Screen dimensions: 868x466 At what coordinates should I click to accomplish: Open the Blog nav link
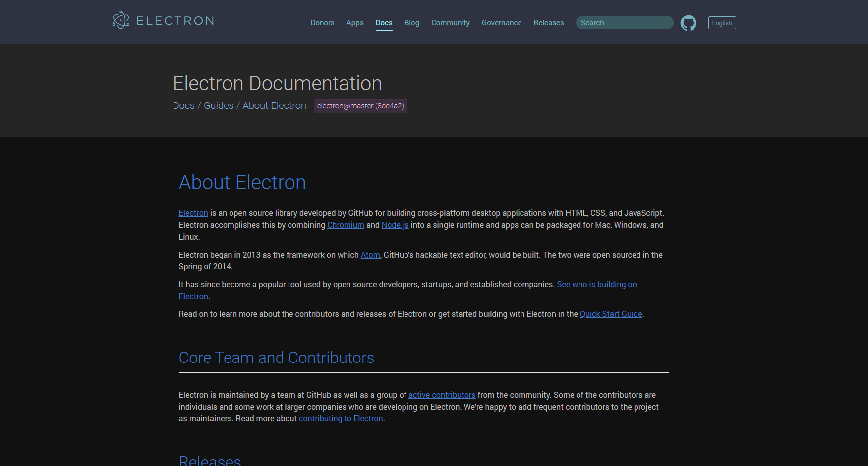pos(412,23)
